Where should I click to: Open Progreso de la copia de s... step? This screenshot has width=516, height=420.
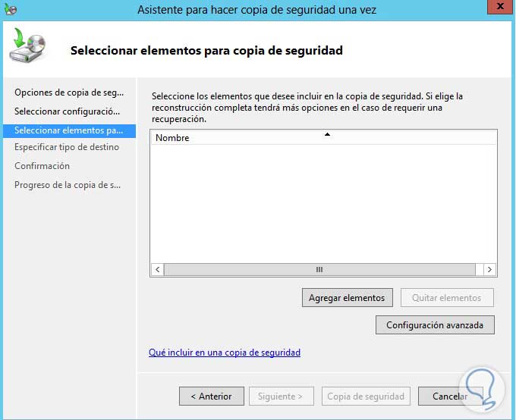click(68, 185)
